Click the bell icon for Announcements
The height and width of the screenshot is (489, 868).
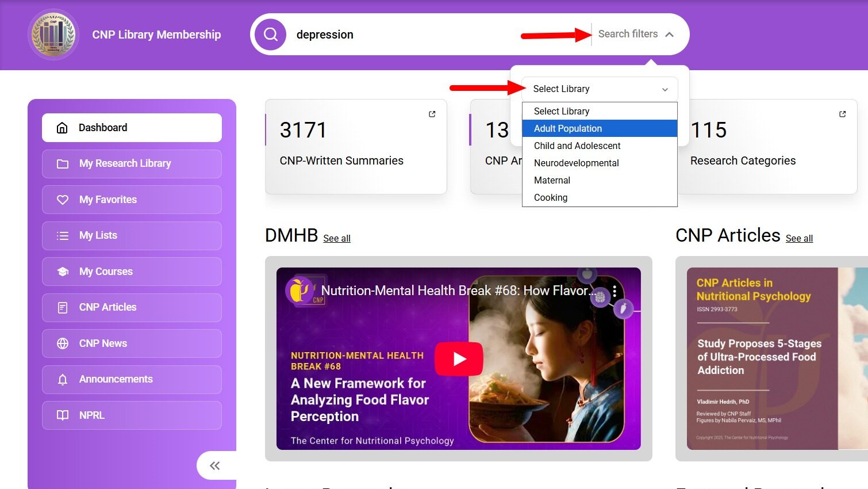63,380
